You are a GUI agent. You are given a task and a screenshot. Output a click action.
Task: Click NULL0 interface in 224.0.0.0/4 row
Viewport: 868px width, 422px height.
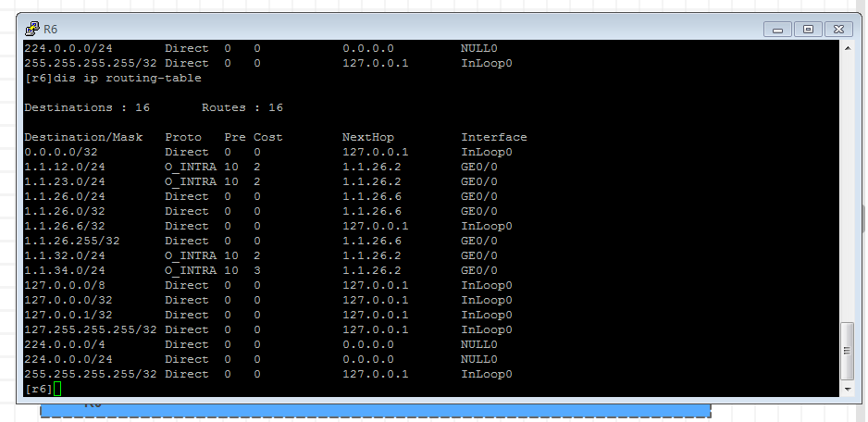tap(479, 344)
